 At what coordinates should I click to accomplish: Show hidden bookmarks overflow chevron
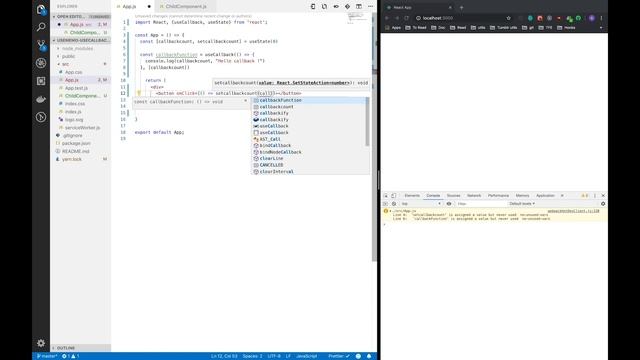(x=601, y=28)
